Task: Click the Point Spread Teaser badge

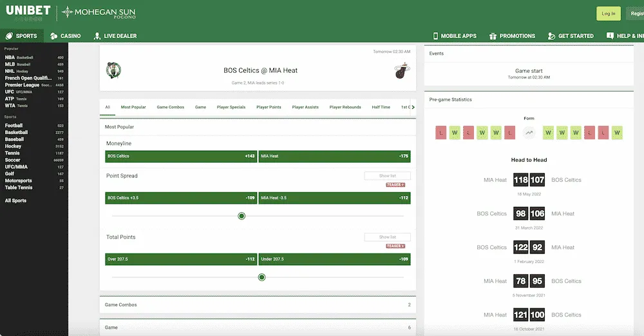Action: (395, 184)
